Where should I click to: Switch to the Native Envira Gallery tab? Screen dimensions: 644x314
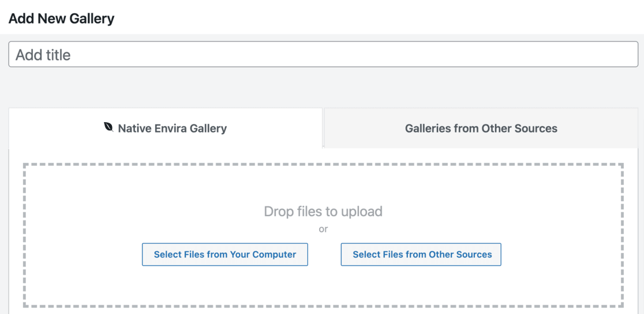[x=172, y=128]
